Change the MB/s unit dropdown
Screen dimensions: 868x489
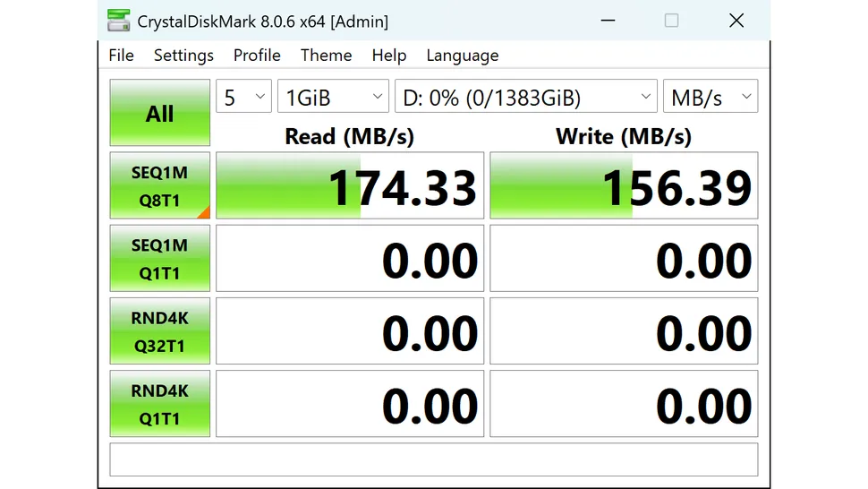[x=710, y=97]
